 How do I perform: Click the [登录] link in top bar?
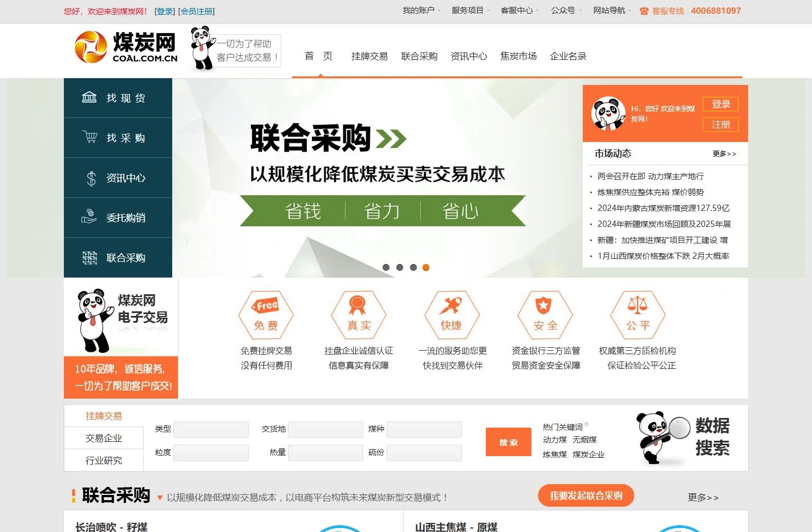click(x=165, y=11)
